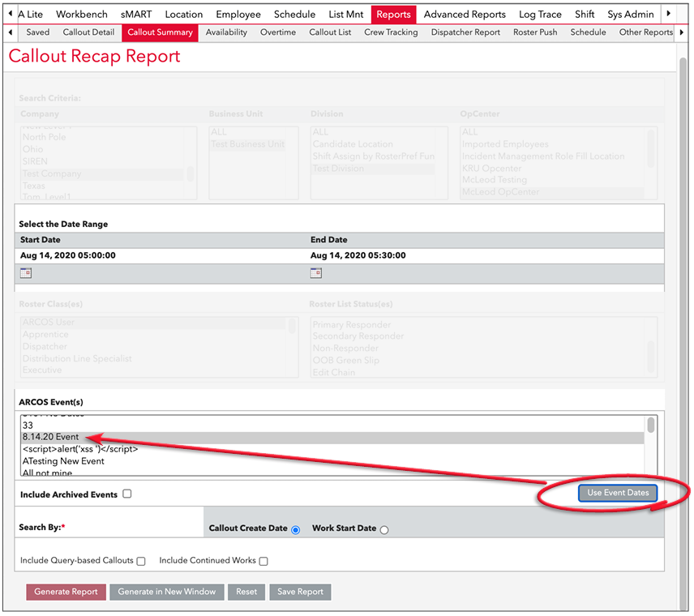Select Test Company in Company list
This screenshot has width=694, height=616.
[102, 174]
